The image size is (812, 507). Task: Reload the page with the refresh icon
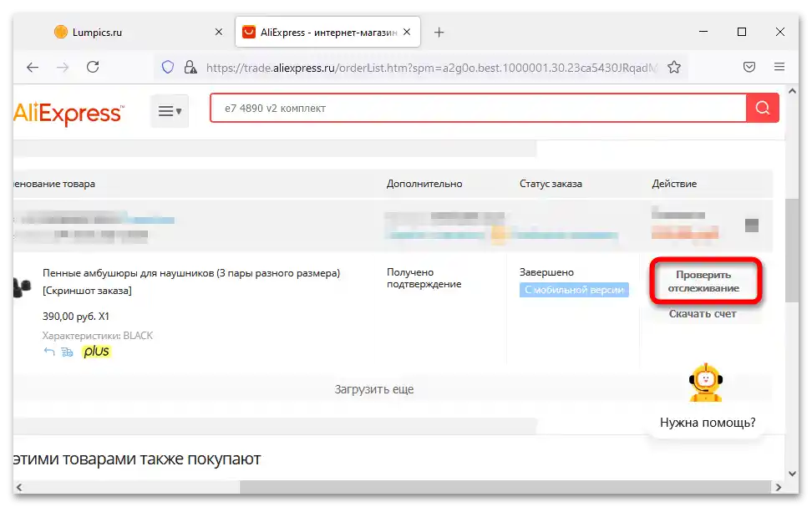[x=93, y=67]
